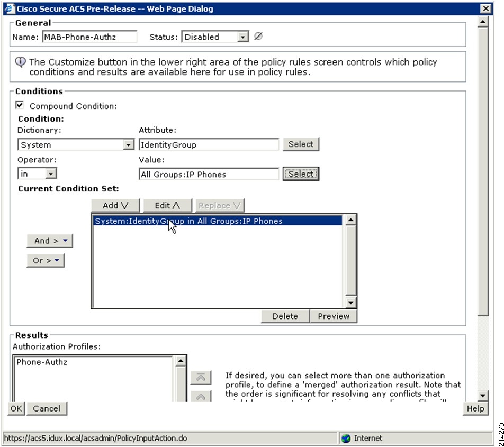Image resolution: width=504 pixels, height=447 pixels.
Task: Click the Internet zone globe icon
Action: [x=346, y=439]
